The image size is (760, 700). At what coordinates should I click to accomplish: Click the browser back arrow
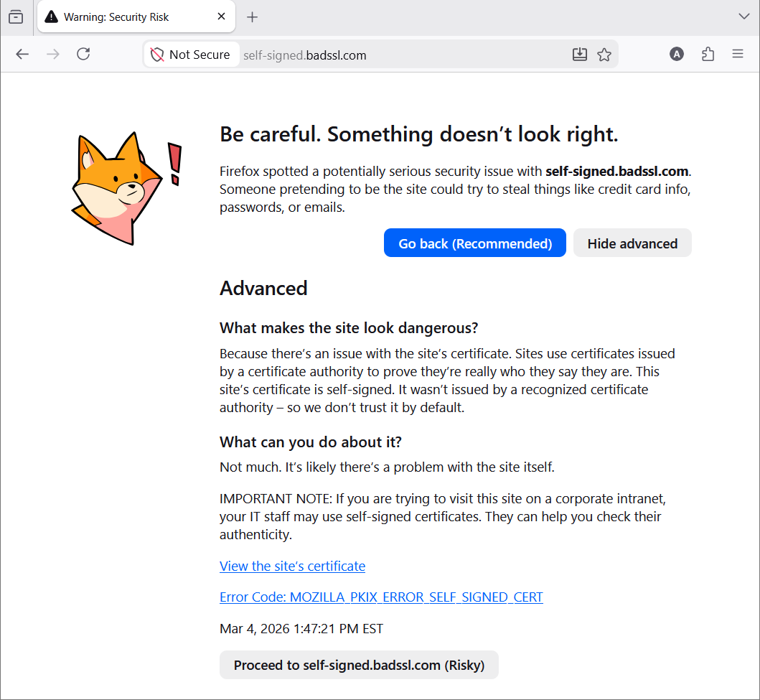(x=22, y=55)
